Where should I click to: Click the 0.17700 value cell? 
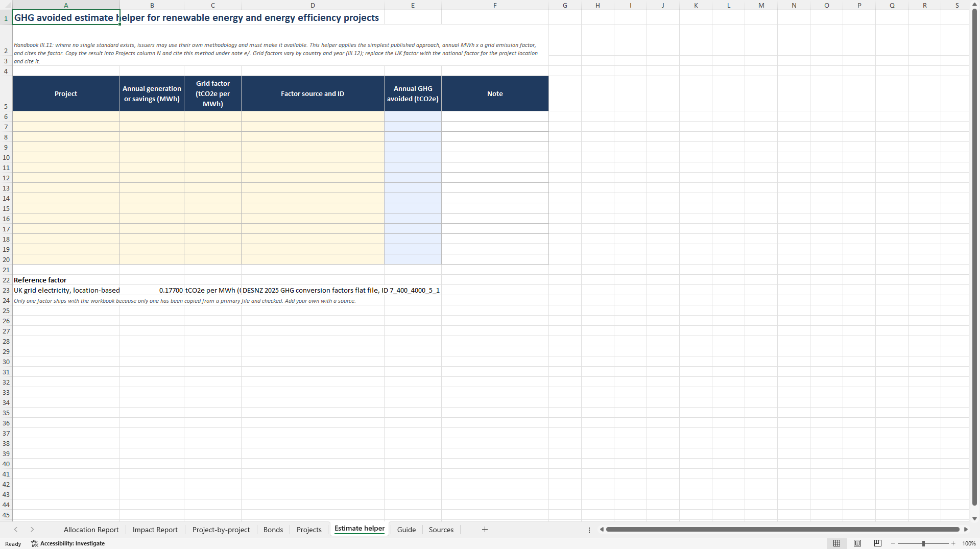pyautogui.click(x=152, y=290)
